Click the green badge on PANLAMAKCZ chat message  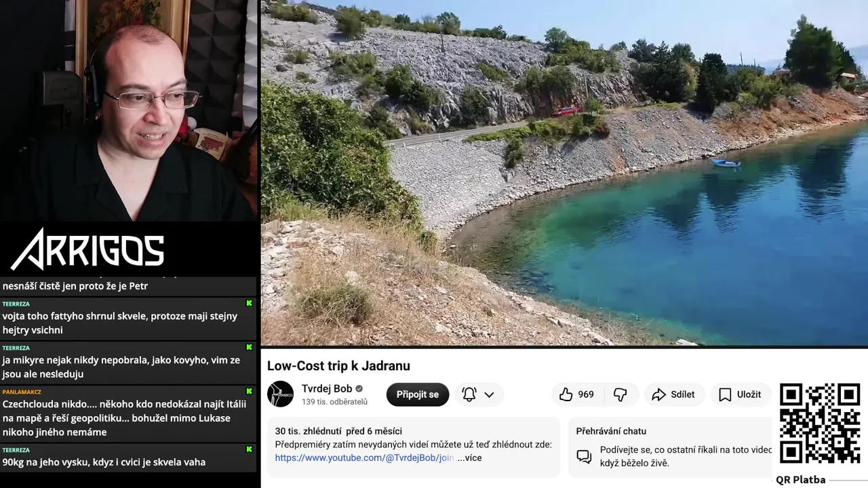tap(249, 392)
